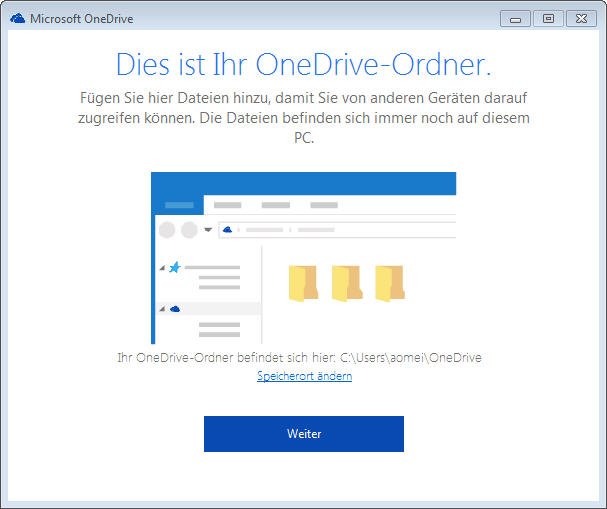Minimize the Microsoft OneDrive window
Image resolution: width=607 pixels, height=509 pixels.
[x=515, y=19]
